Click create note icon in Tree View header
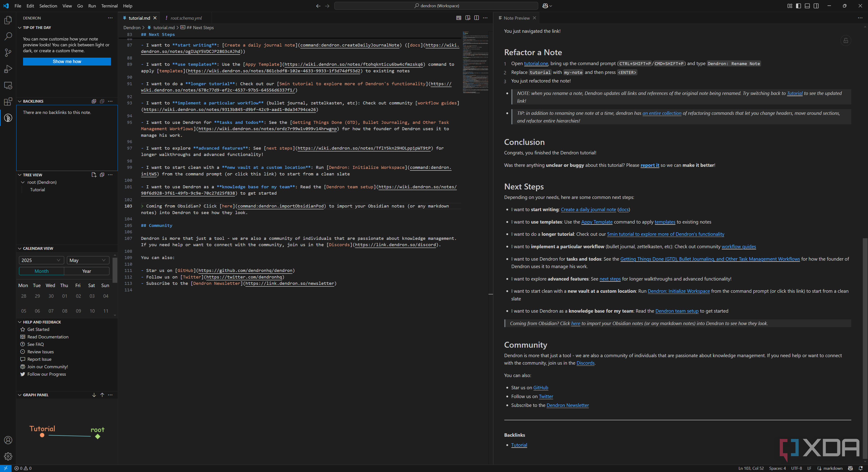This screenshot has width=868, height=472. tap(94, 175)
